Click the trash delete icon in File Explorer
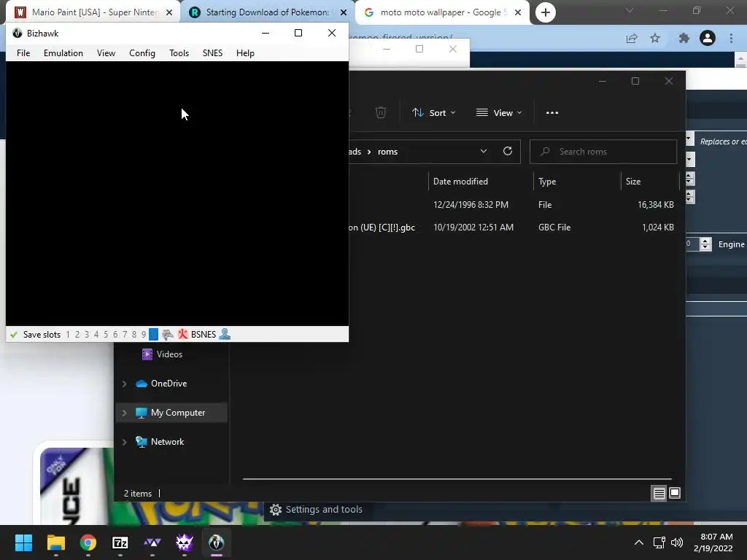 tap(381, 112)
